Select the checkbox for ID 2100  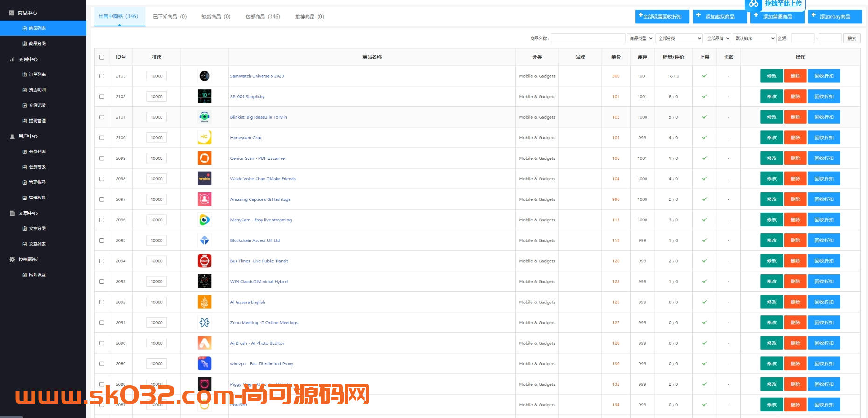102,137
